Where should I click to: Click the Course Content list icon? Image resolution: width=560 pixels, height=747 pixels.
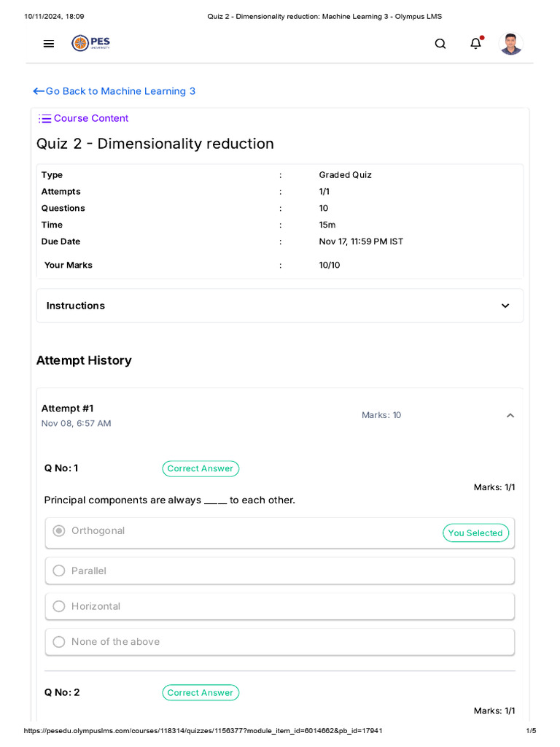[44, 119]
